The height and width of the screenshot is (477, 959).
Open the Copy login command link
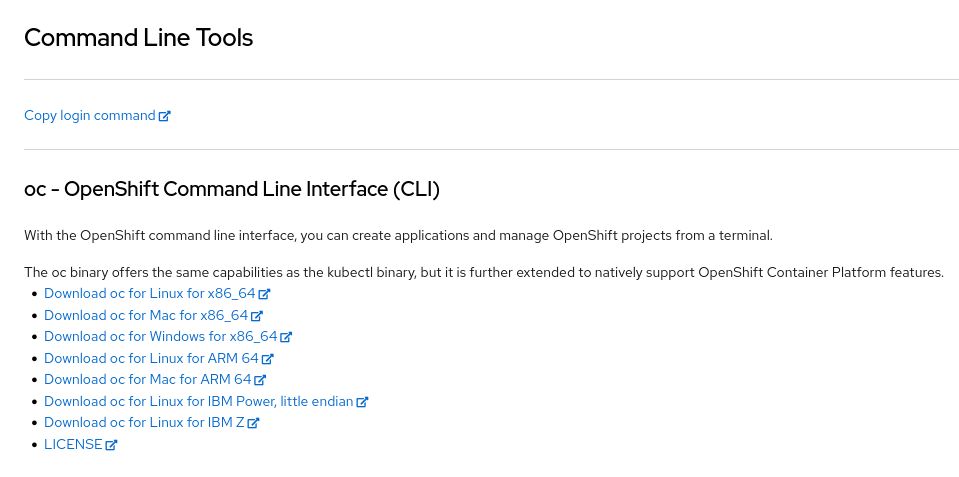[x=89, y=116]
